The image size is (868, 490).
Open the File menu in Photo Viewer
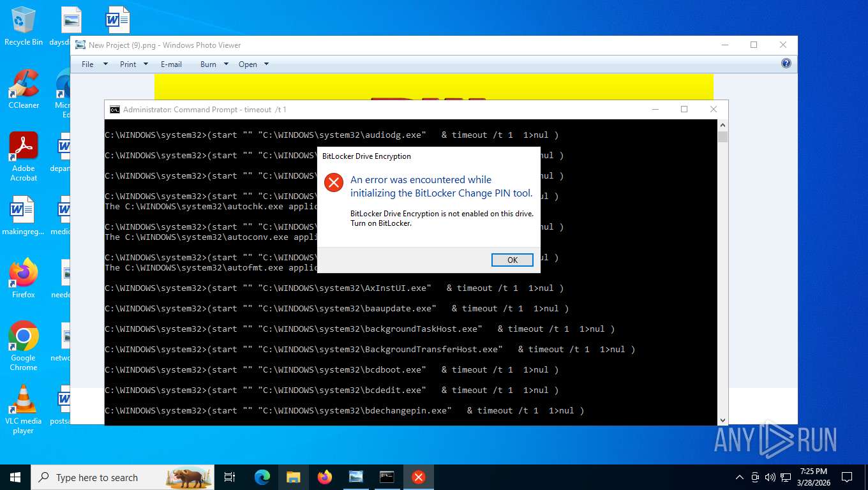87,64
